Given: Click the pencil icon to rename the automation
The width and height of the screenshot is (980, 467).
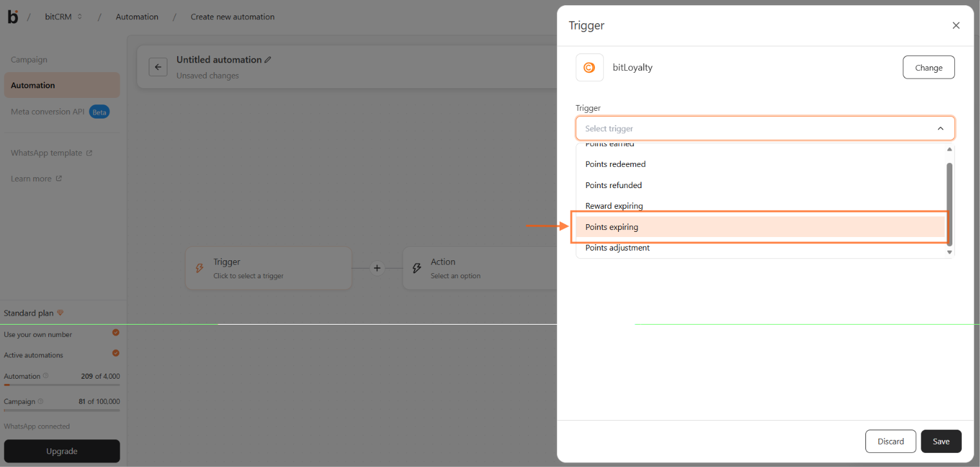Looking at the screenshot, I should (268, 59).
